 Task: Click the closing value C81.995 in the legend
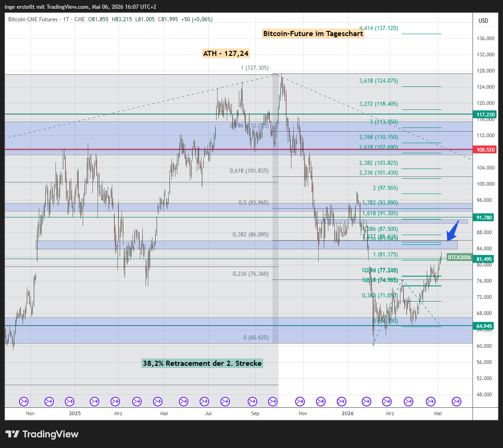pyautogui.click(x=168, y=19)
